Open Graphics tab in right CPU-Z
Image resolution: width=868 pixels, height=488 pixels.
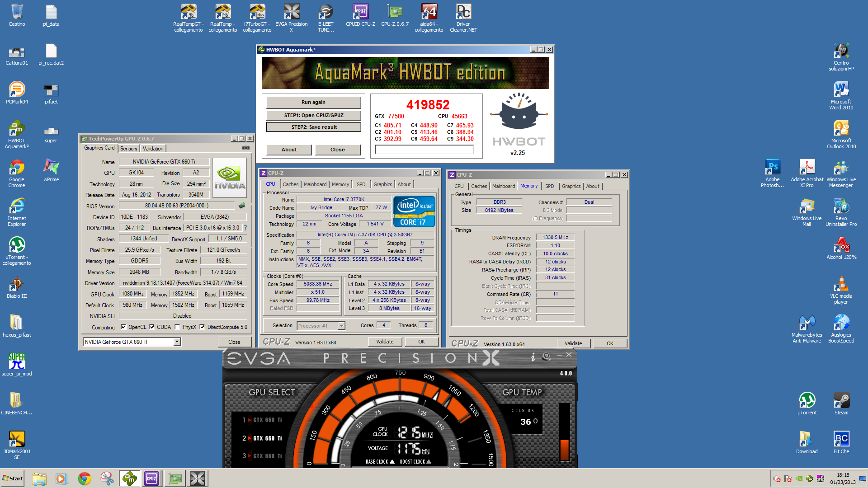(571, 186)
